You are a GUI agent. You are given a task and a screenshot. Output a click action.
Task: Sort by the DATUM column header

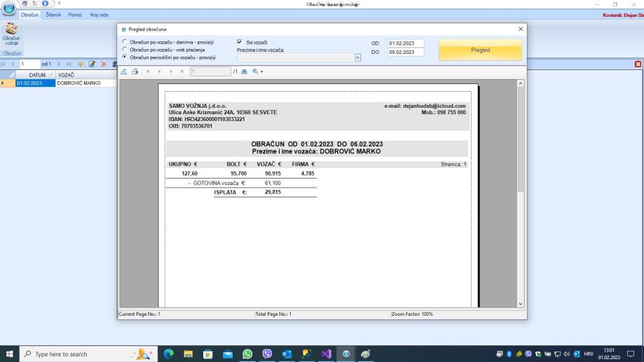35,75
